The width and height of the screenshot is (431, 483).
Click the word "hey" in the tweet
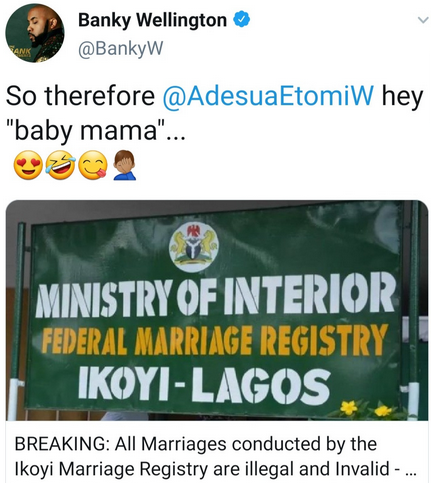[x=402, y=97]
